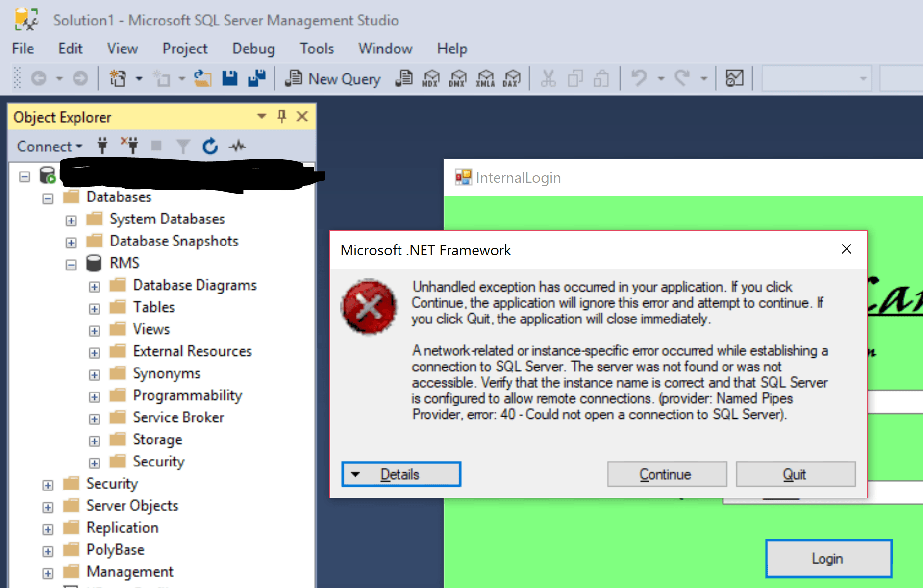The image size is (923, 588).
Task: Expand the Views folder node
Action: pos(95,331)
